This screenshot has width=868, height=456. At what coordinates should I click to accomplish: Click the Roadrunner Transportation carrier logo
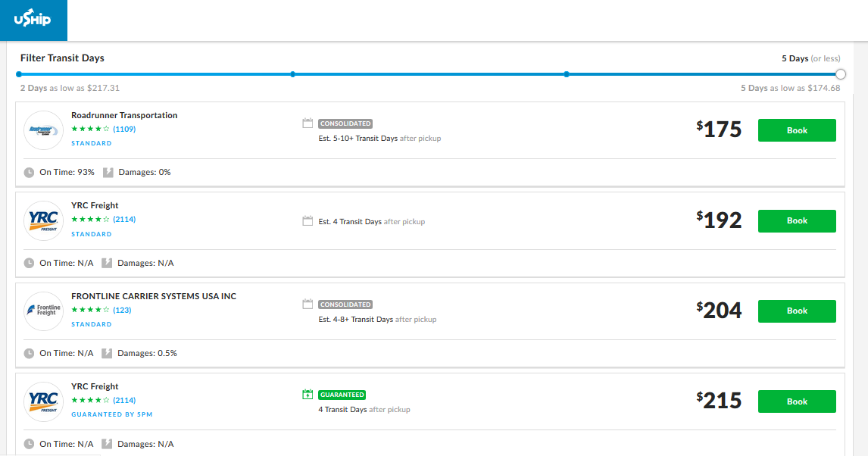[43, 130]
